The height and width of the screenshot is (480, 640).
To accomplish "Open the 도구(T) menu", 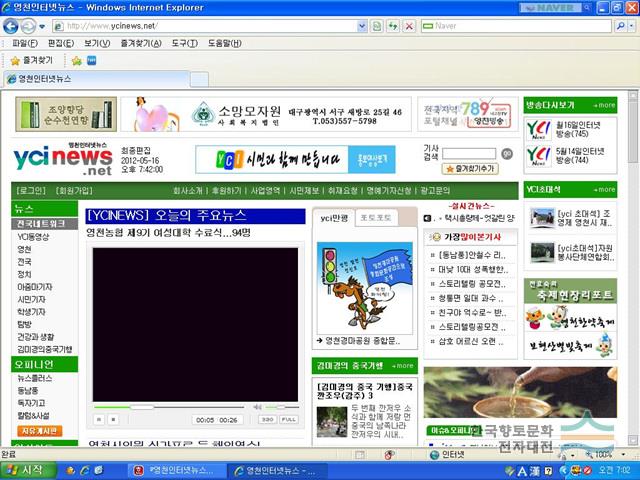I will click(x=184, y=43).
